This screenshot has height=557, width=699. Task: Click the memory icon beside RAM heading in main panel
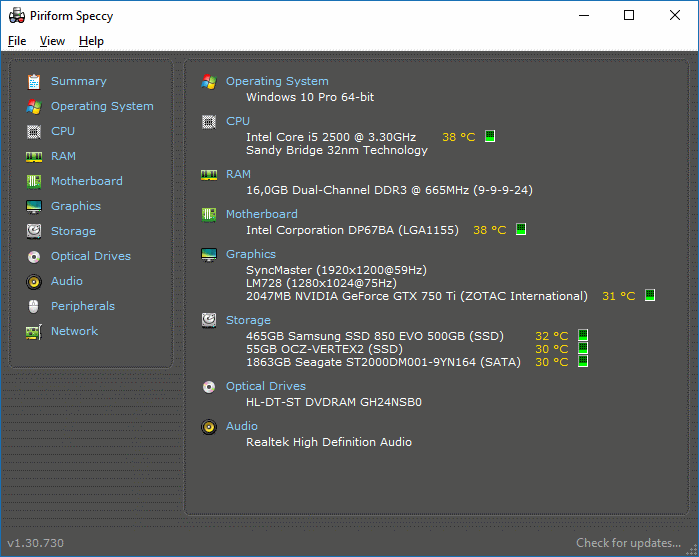click(x=209, y=175)
